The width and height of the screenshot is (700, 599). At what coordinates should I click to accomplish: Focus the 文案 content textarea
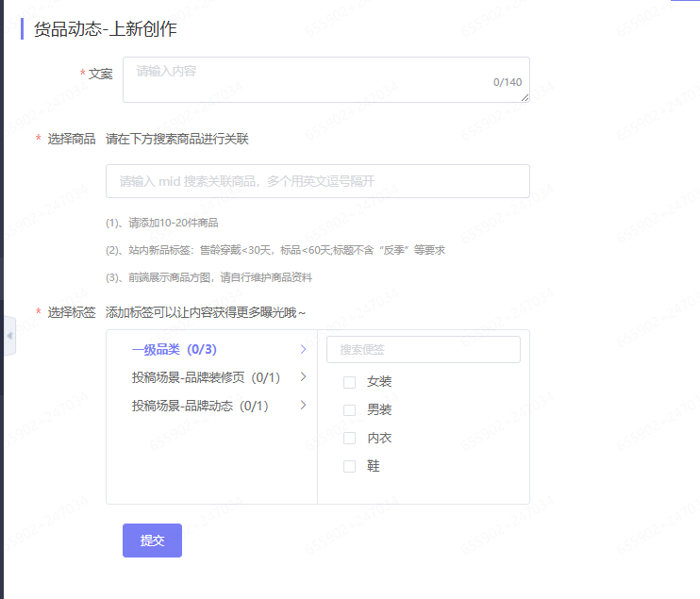point(311,79)
